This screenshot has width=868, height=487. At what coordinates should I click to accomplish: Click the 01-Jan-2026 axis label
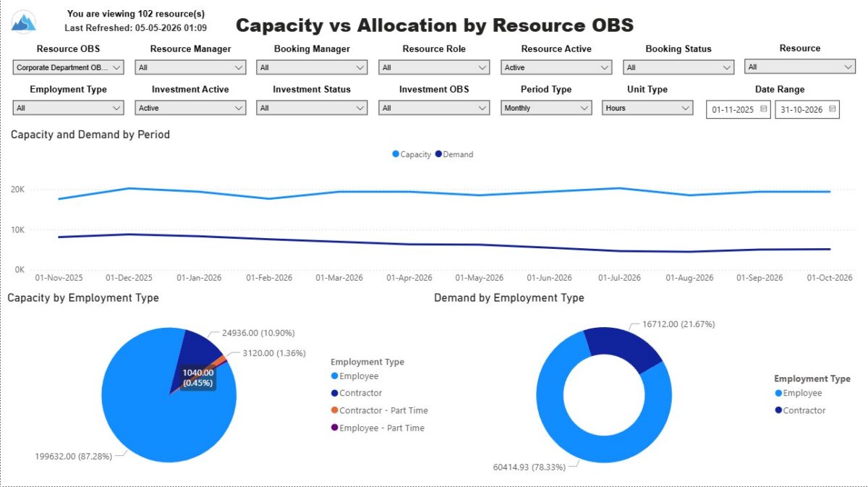[199, 278]
